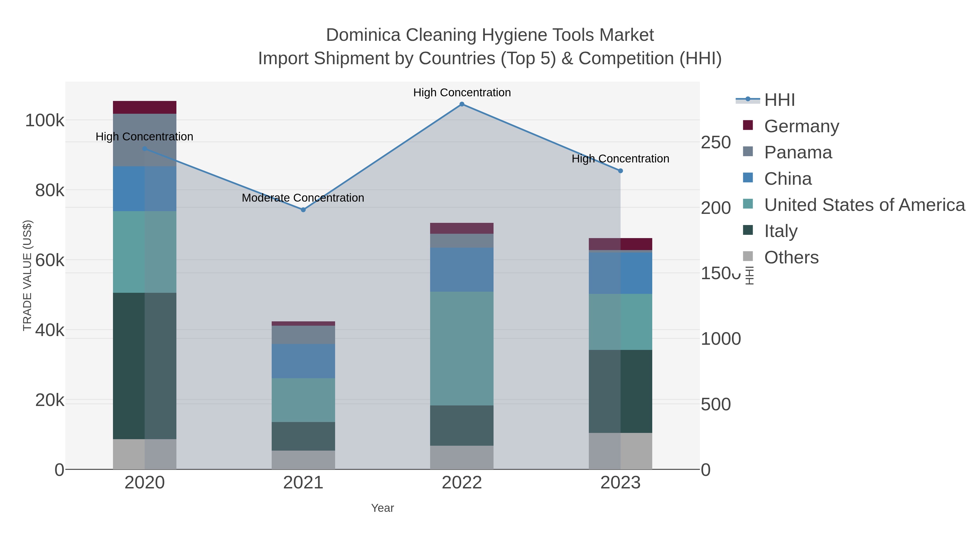Click the Others segment in 2023 bar
The image size is (980, 551).
[620, 451]
